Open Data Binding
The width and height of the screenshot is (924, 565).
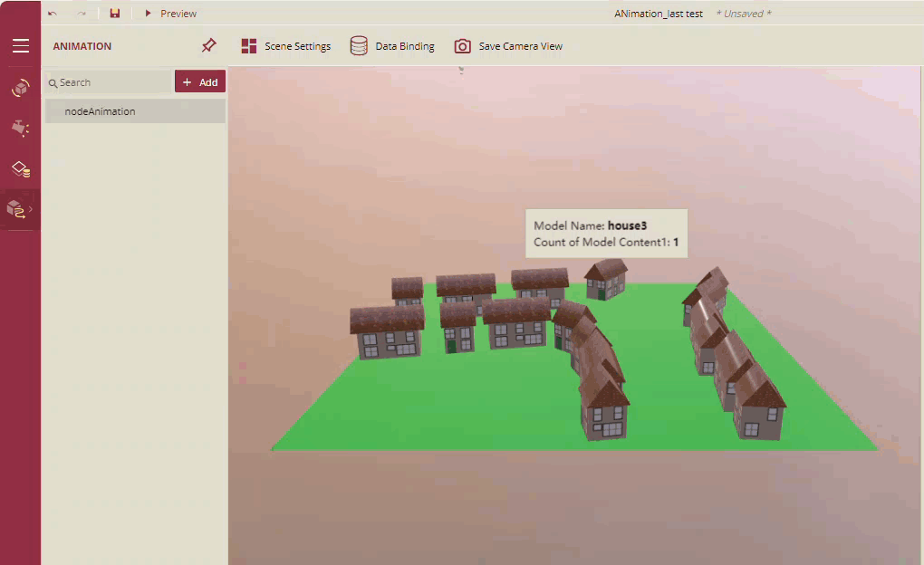pyautogui.click(x=392, y=46)
